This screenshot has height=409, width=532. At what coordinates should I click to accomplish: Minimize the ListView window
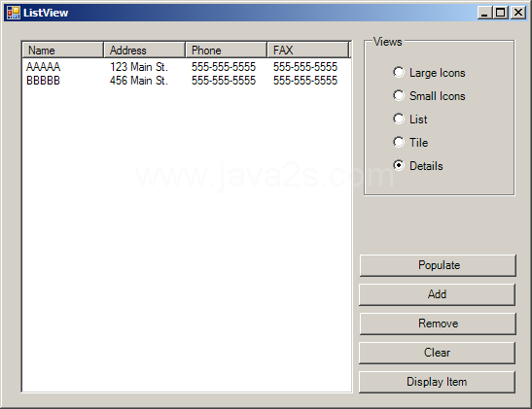click(x=484, y=13)
